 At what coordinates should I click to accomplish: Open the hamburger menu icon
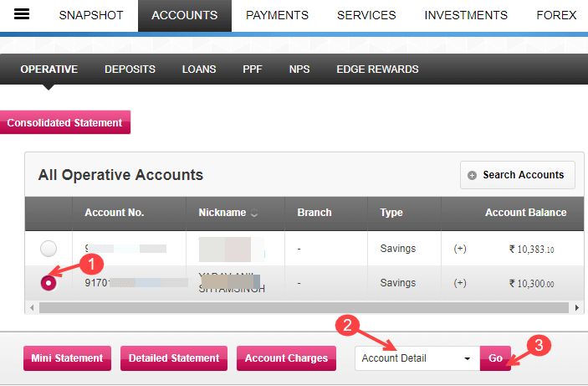click(22, 14)
